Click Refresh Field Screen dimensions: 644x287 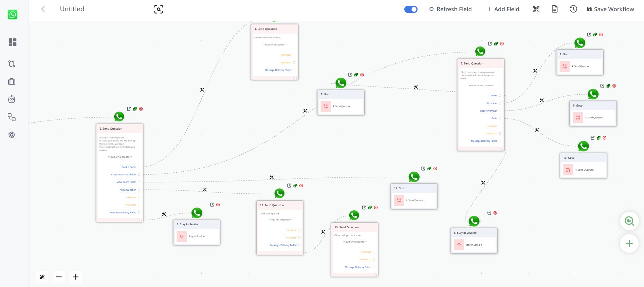coord(450,9)
